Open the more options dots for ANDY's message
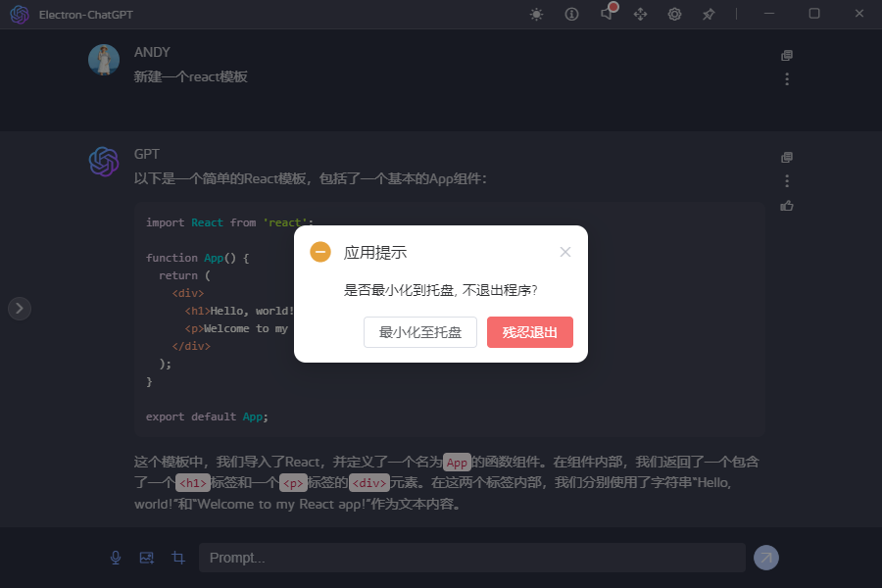 pos(787,78)
